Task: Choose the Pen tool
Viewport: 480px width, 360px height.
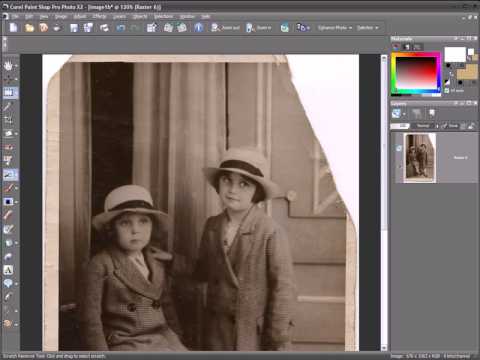Action: pos(8,297)
